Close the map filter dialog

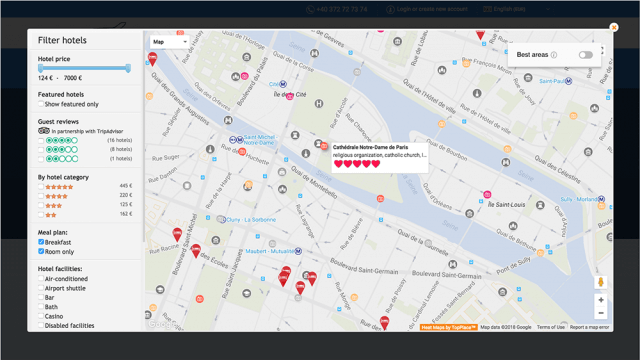[x=613, y=27]
